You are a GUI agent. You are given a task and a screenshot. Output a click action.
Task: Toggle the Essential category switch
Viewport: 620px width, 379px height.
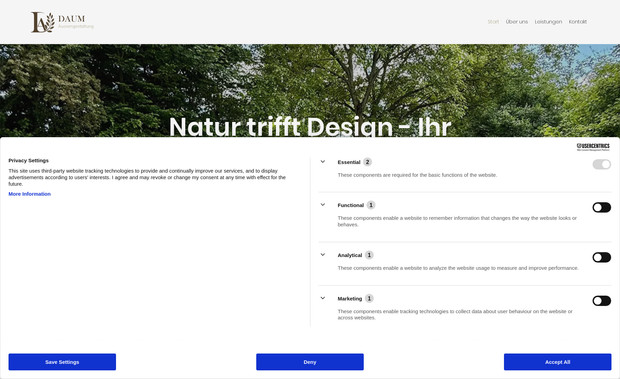pyautogui.click(x=601, y=164)
